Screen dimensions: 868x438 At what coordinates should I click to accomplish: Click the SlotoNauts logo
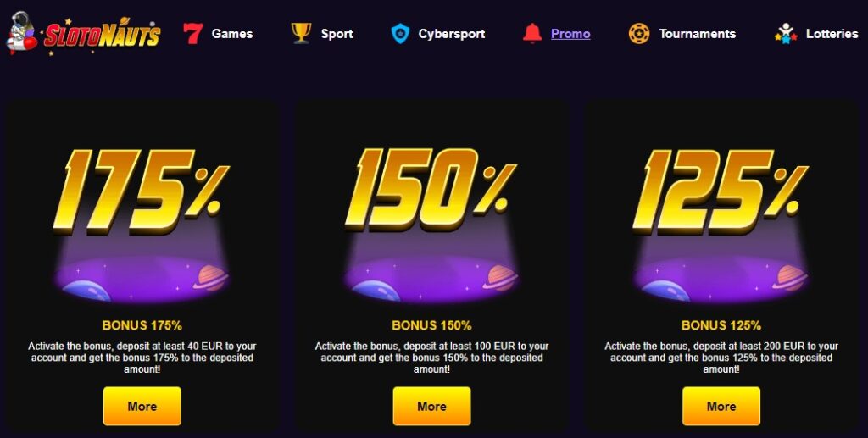coord(84,34)
